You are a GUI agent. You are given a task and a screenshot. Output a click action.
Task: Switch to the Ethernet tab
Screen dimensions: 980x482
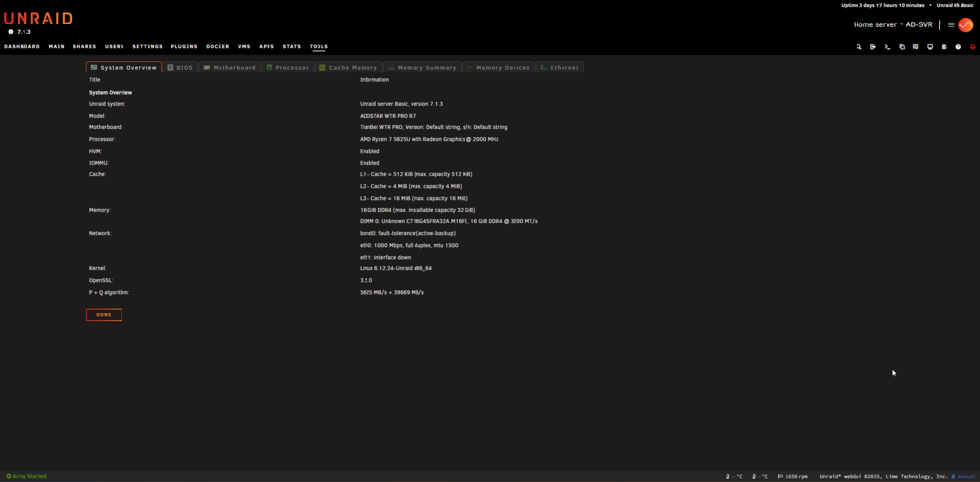tap(560, 67)
